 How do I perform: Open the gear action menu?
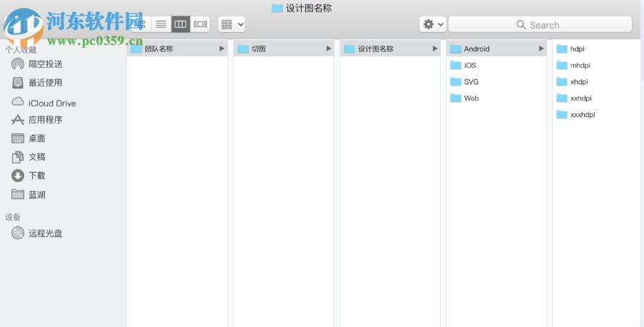432,24
